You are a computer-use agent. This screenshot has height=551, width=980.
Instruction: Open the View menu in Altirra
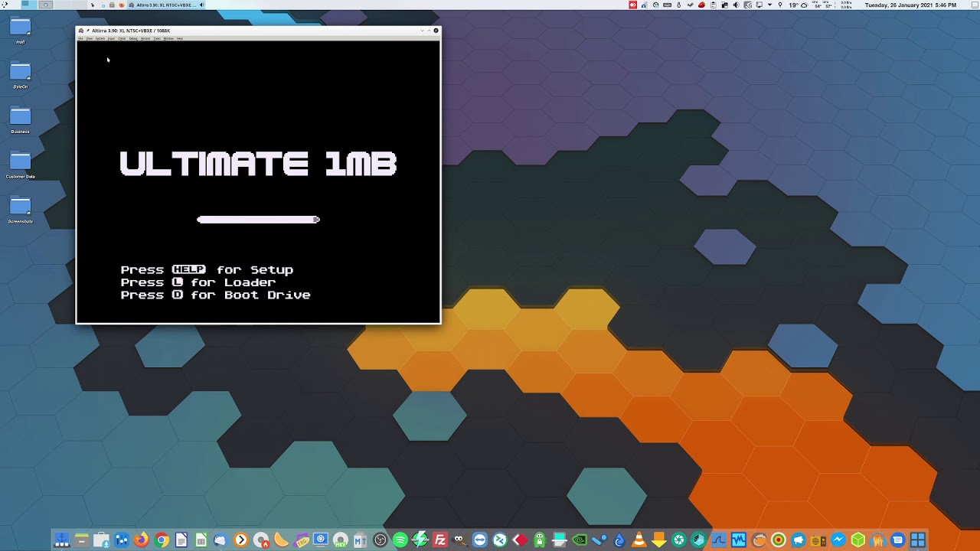point(90,38)
